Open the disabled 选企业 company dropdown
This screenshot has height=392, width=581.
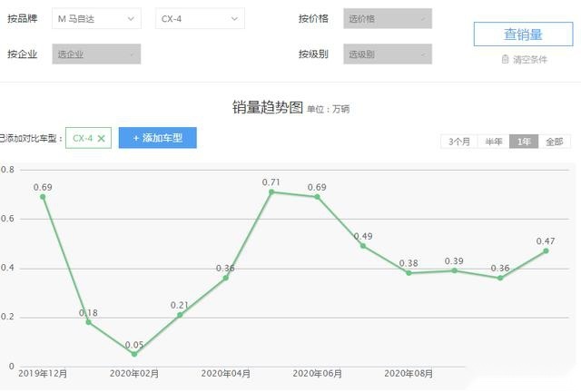pyautogui.click(x=96, y=54)
